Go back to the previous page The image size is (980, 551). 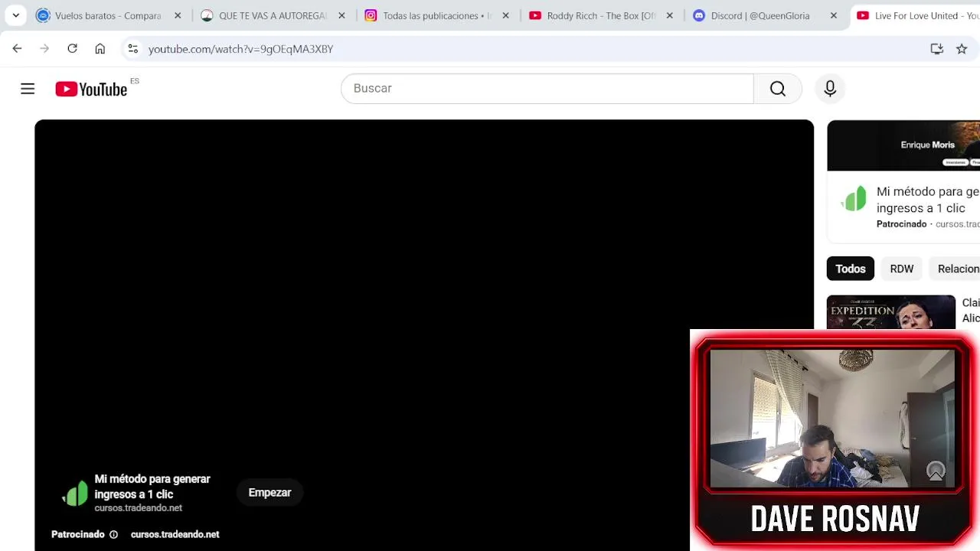[17, 48]
